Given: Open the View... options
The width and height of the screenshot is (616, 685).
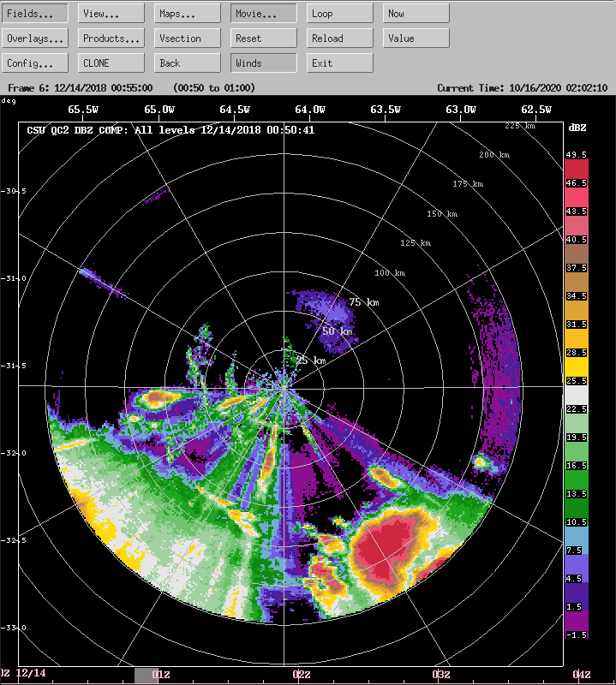Looking at the screenshot, I should [x=111, y=14].
